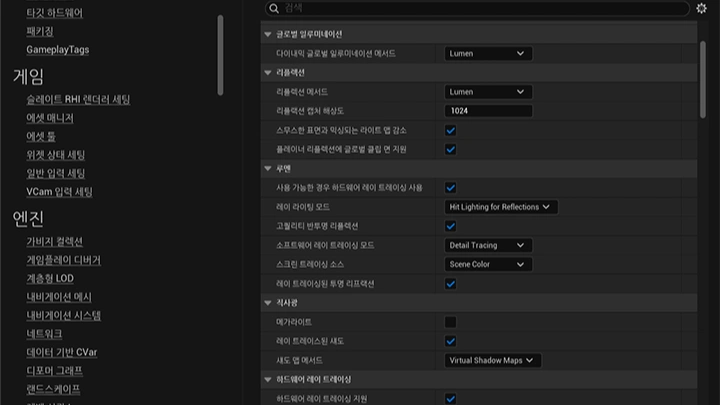The image size is (720, 405).
Task: Enable the 메가라이트 checkbox
Action: 451,322
